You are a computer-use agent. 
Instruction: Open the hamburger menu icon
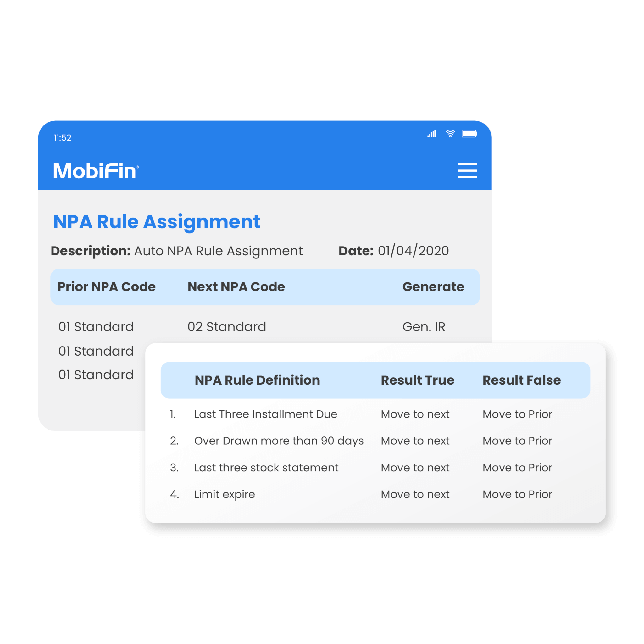(x=467, y=171)
